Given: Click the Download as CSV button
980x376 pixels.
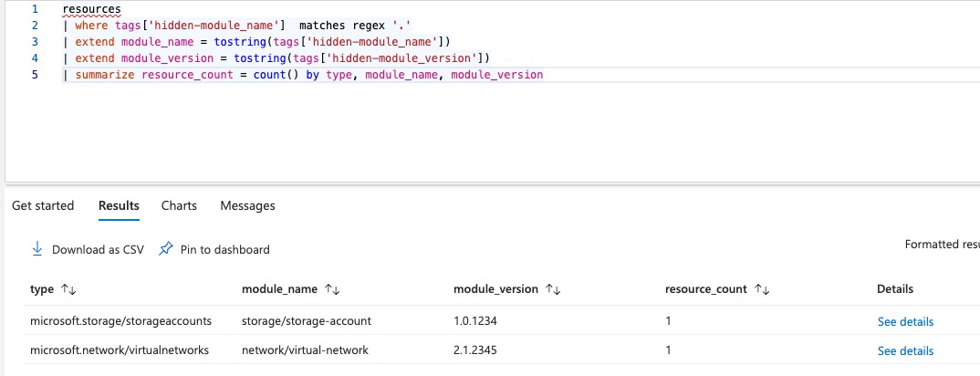Looking at the screenshot, I should (88, 249).
